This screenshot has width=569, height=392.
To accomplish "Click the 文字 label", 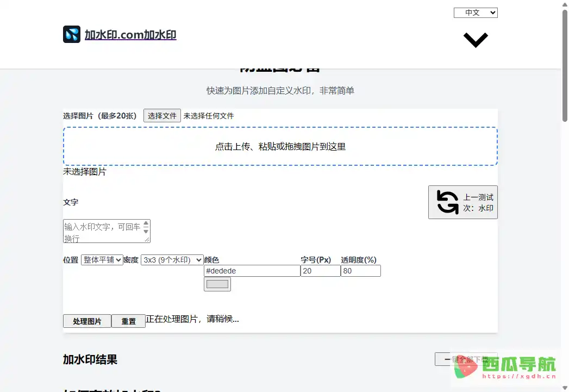I will (x=71, y=202).
